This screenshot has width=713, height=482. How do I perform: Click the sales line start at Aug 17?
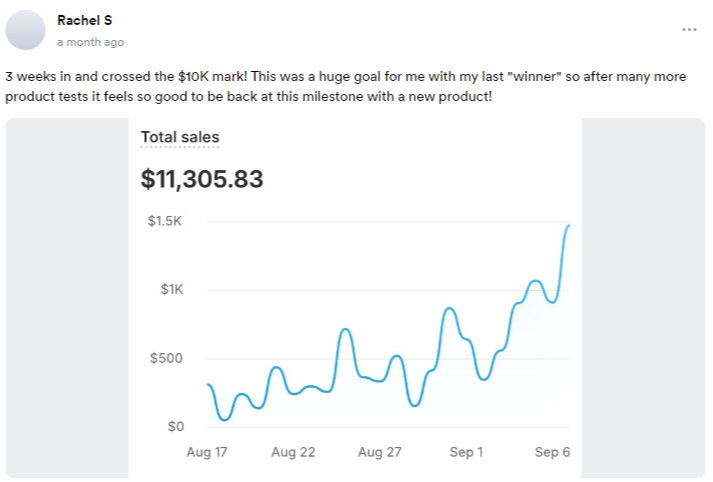208,385
